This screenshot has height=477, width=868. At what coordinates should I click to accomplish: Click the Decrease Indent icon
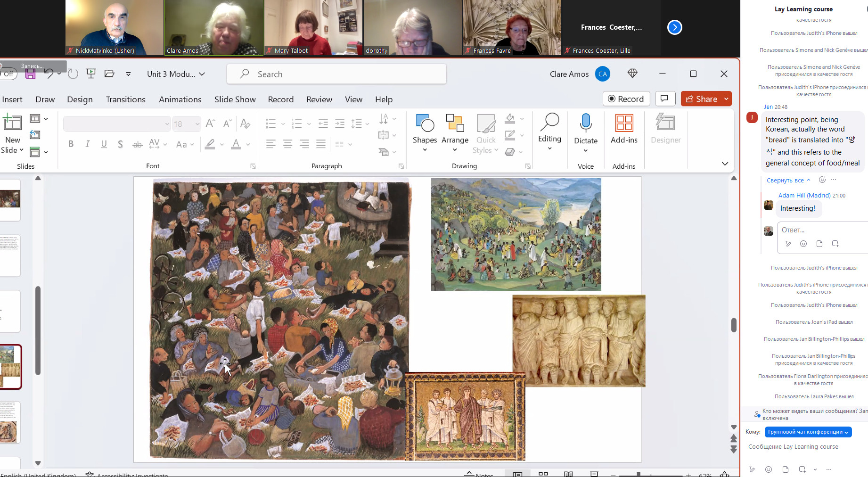[x=323, y=123]
